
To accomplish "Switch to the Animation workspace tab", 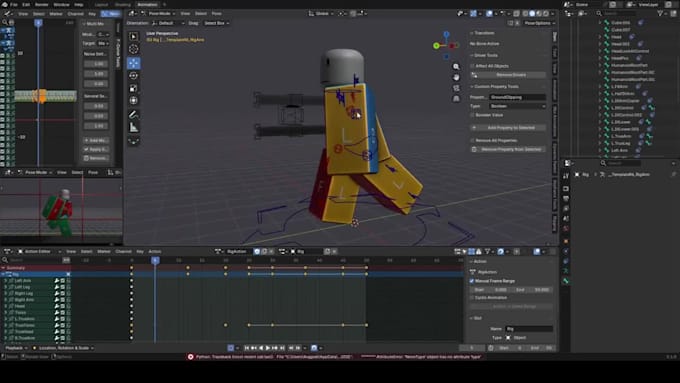I will [147, 4].
